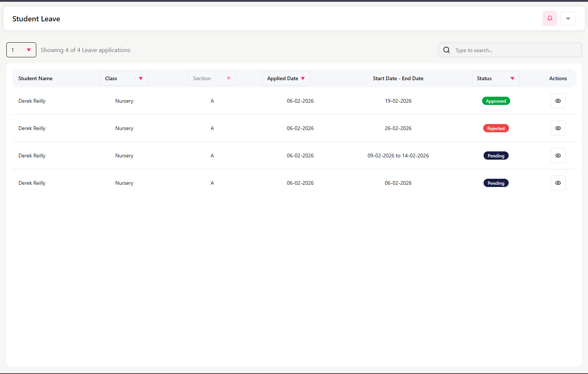Click the search magnifier icon

pyautogui.click(x=447, y=50)
